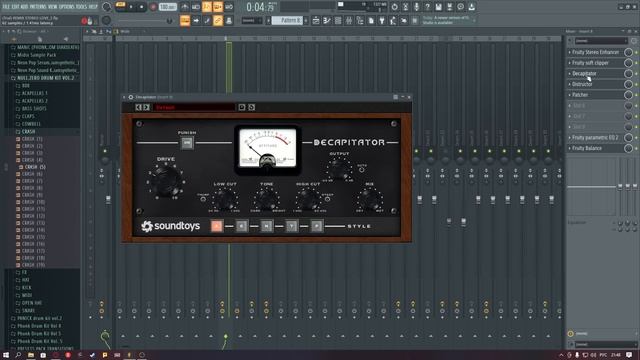
Task: Click the Decapitator TONE knob
Action: pos(267,199)
